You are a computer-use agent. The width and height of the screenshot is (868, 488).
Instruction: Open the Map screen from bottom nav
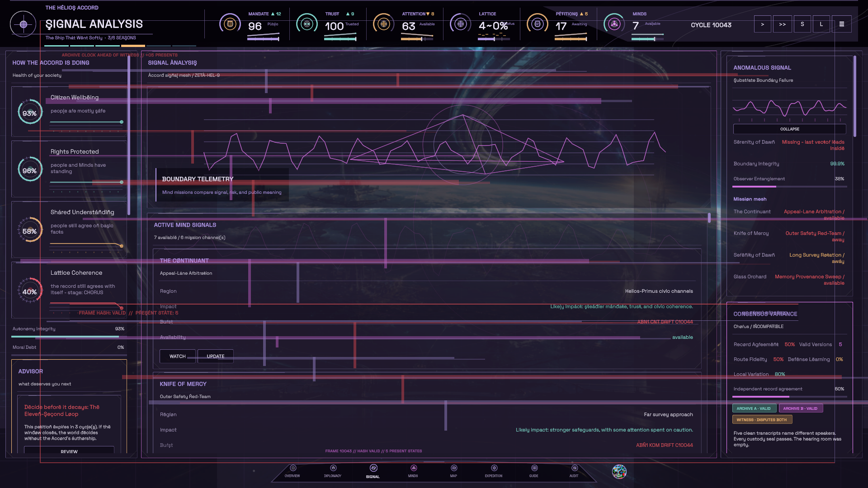click(453, 471)
